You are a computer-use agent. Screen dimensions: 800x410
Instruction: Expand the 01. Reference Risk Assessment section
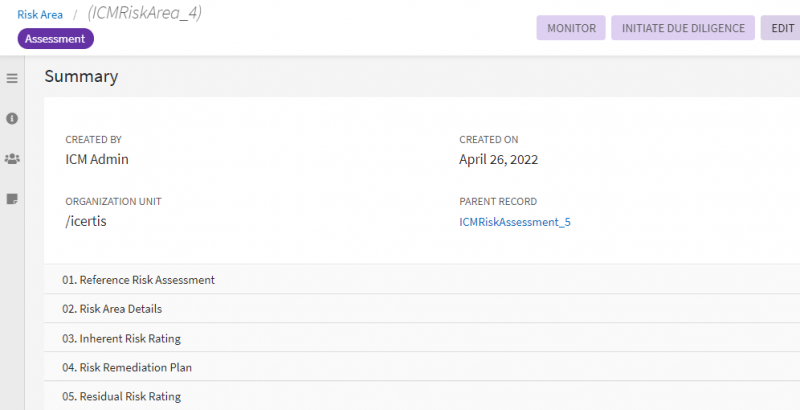click(x=138, y=280)
